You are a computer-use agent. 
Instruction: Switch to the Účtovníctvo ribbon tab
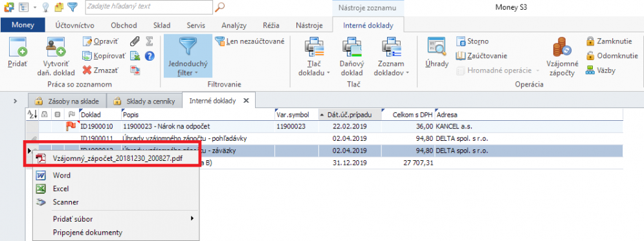click(74, 25)
